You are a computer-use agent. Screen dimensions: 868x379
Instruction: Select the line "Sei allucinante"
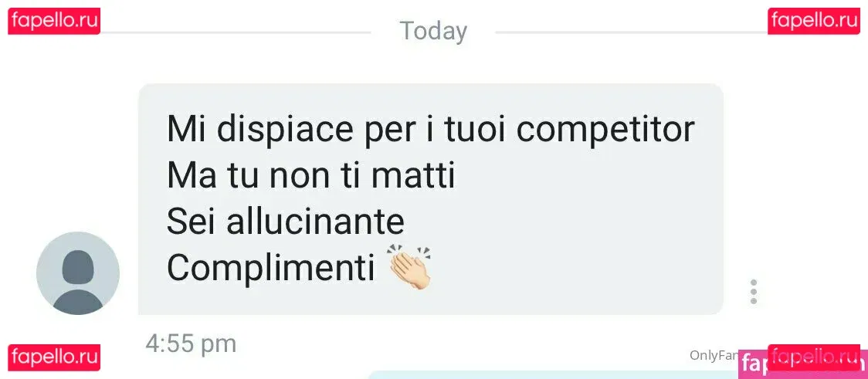[x=286, y=222]
